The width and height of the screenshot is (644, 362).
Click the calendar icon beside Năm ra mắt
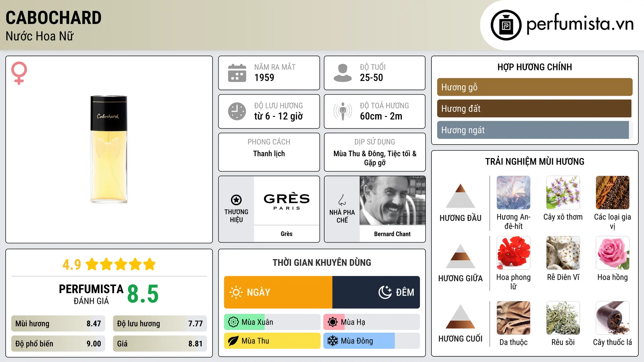tap(237, 73)
